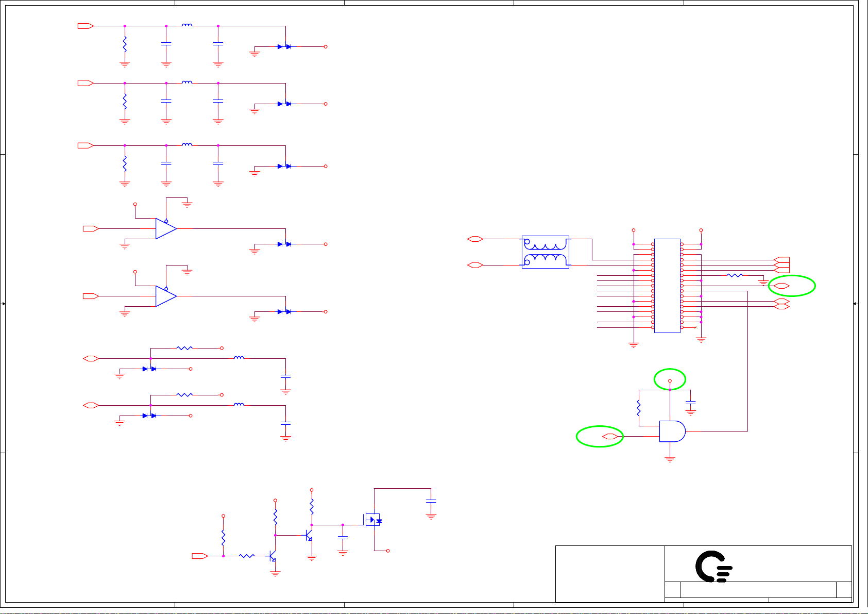Select inductor in third filter row
The height and width of the screenshot is (614, 868).
tap(187, 144)
